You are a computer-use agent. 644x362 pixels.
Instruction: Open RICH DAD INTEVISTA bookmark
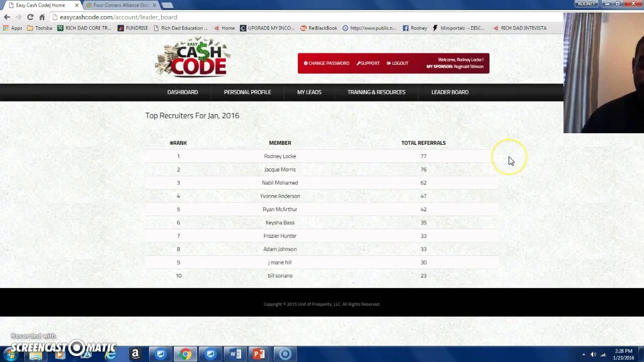[x=520, y=28]
